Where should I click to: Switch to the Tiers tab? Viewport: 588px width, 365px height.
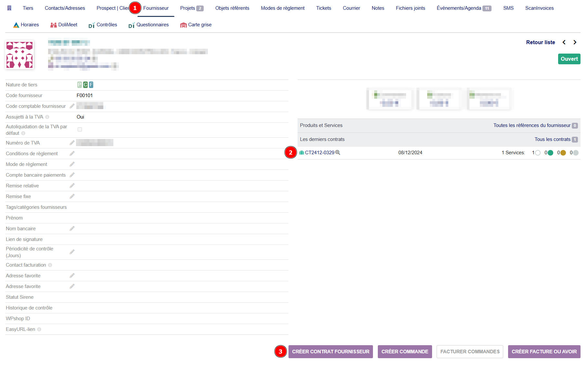pyautogui.click(x=28, y=8)
